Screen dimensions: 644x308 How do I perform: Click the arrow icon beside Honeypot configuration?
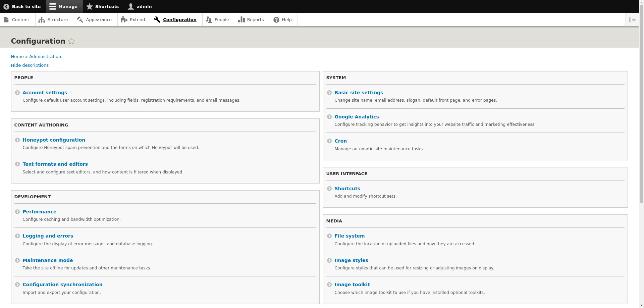click(x=17, y=140)
